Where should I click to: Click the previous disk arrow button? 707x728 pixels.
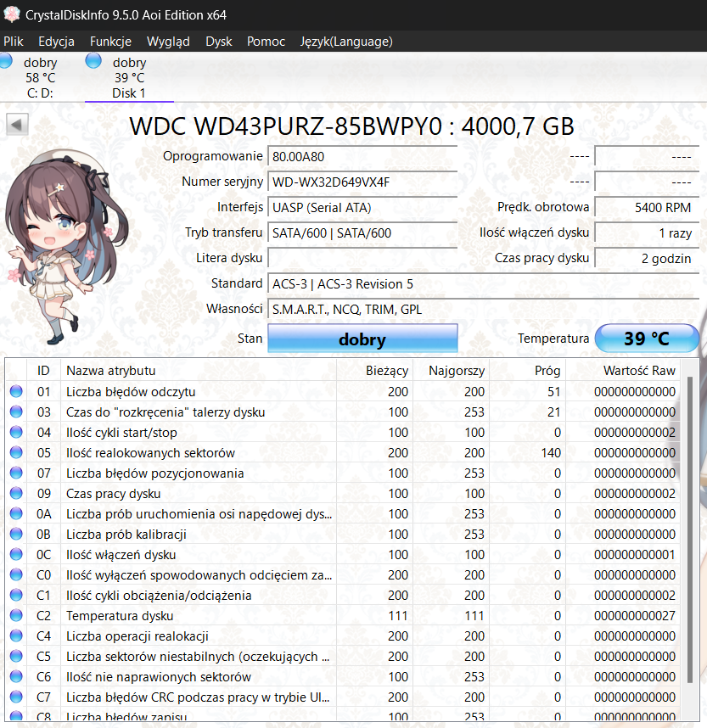[x=17, y=125]
